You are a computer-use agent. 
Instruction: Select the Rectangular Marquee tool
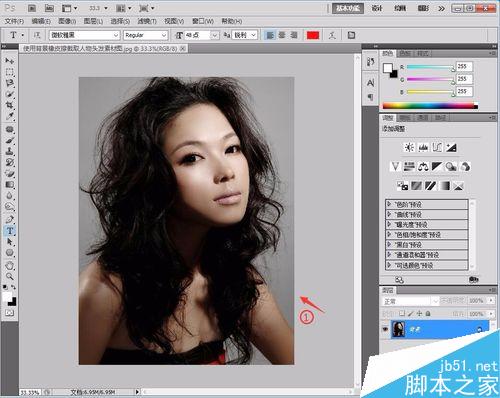point(10,72)
